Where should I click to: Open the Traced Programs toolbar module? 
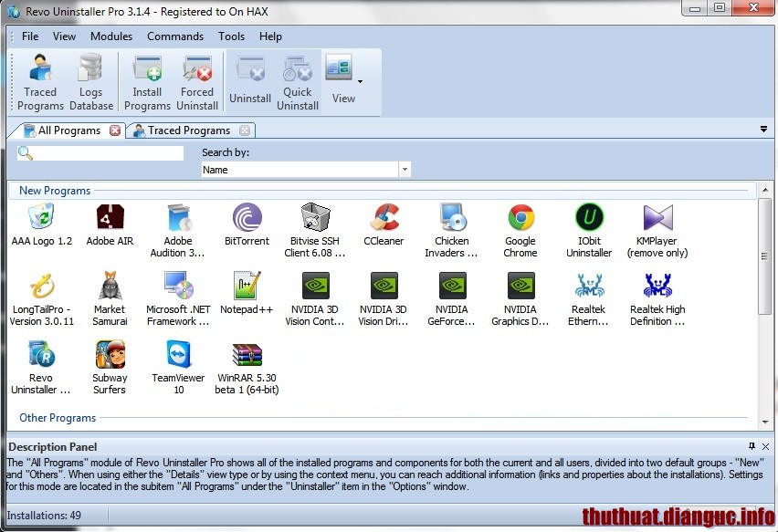(40, 82)
